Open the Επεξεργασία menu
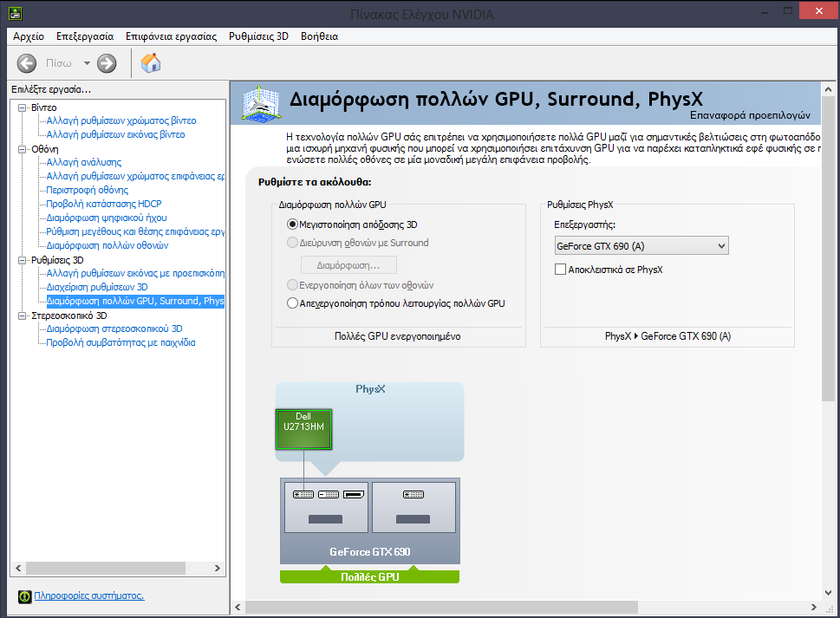Viewport: 840px width, 618px height. [x=85, y=36]
